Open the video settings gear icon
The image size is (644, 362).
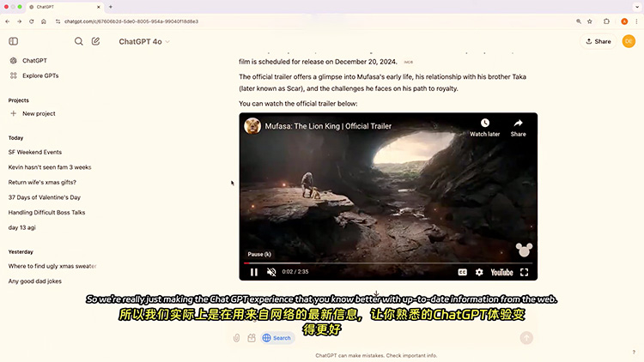pyautogui.click(x=479, y=272)
